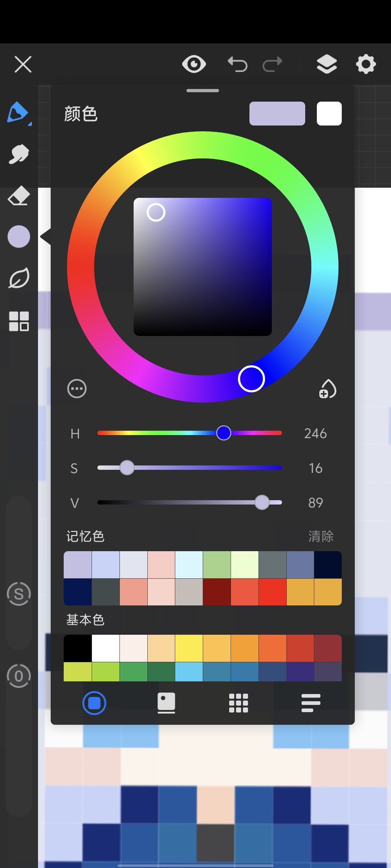Image resolution: width=391 pixels, height=868 pixels.
Task: Pick the light green memory color
Action: pyautogui.click(x=217, y=565)
